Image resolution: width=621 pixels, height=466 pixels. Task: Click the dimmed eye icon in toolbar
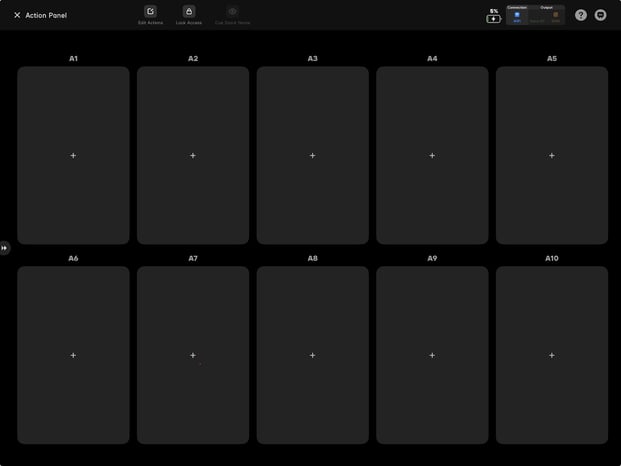pos(232,11)
